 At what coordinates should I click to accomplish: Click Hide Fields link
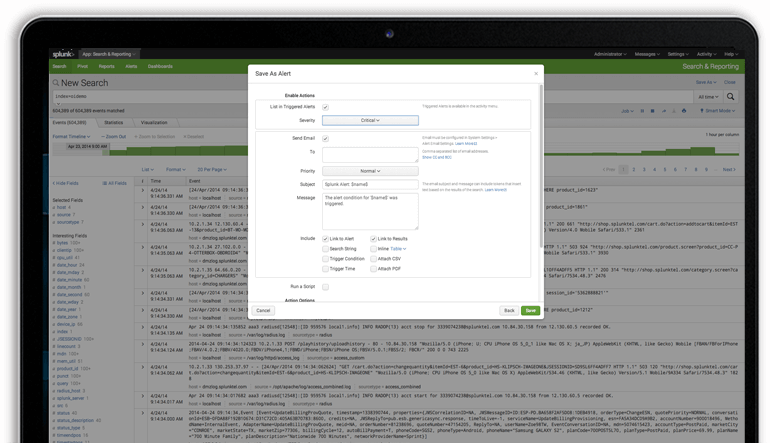65,183
